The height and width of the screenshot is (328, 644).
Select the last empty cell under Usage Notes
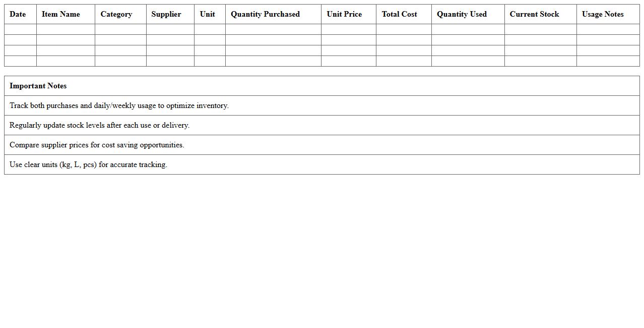pos(608,61)
